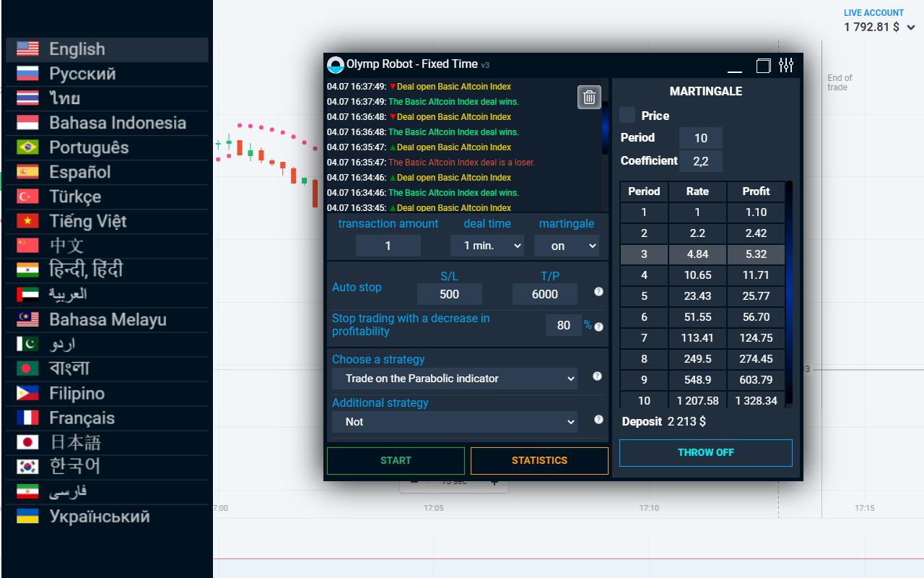
Task: Clear the log with the trash icon
Action: (589, 97)
